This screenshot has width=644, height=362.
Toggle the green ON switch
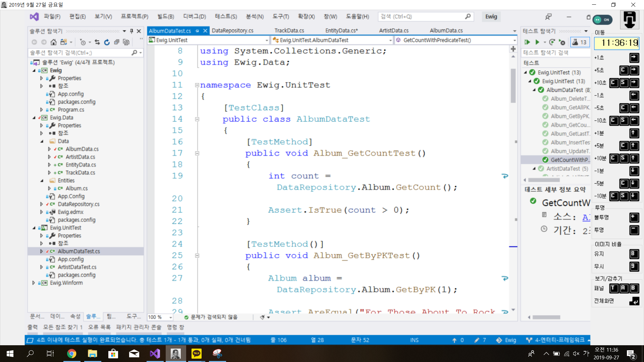(x=602, y=20)
